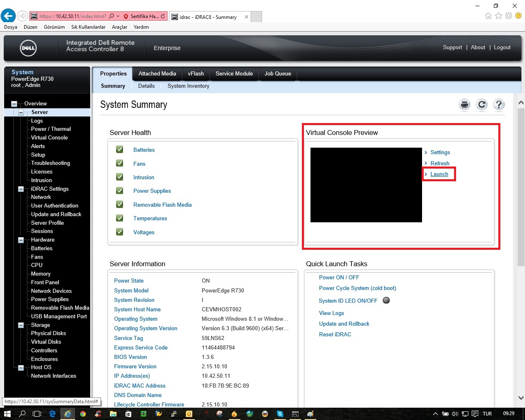The image size is (525, 420).
Task: Open the Support link in header
Action: (x=452, y=48)
